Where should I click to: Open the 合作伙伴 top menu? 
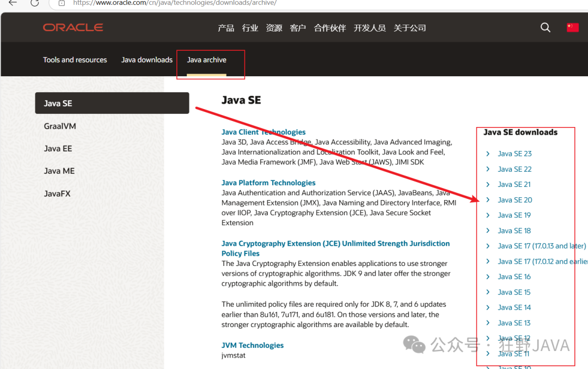click(329, 28)
